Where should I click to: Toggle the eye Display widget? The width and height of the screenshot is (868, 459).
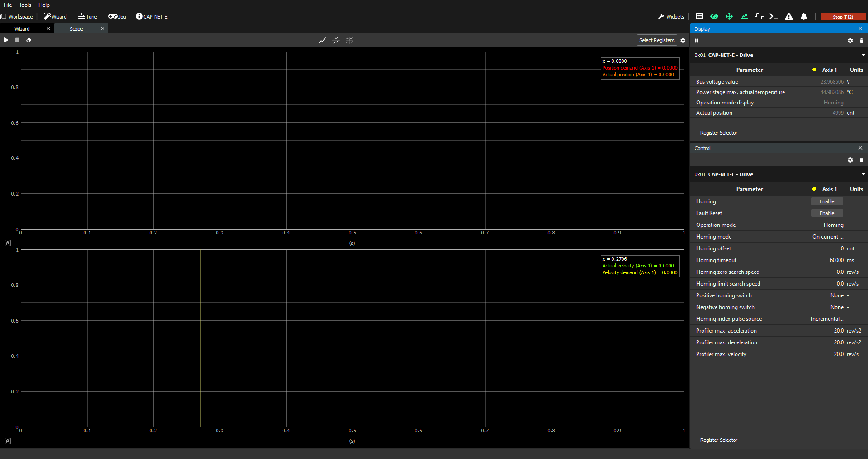coord(714,17)
